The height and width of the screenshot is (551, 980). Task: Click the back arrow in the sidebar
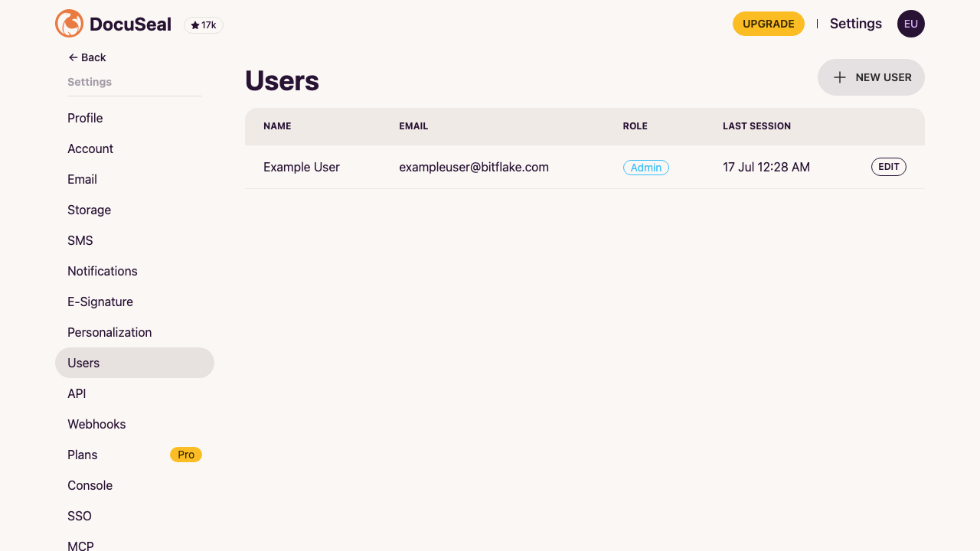(73, 57)
